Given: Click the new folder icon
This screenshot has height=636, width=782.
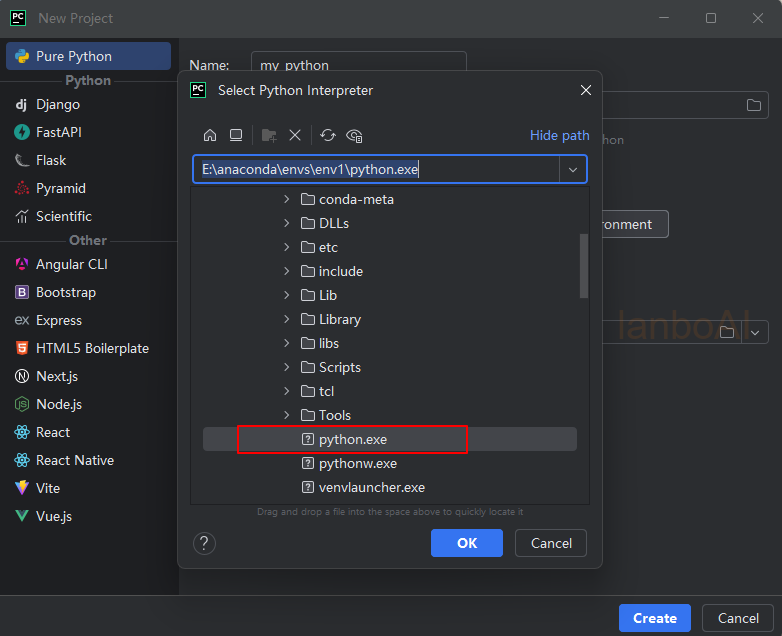Looking at the screenshot, I should (269, 135).
